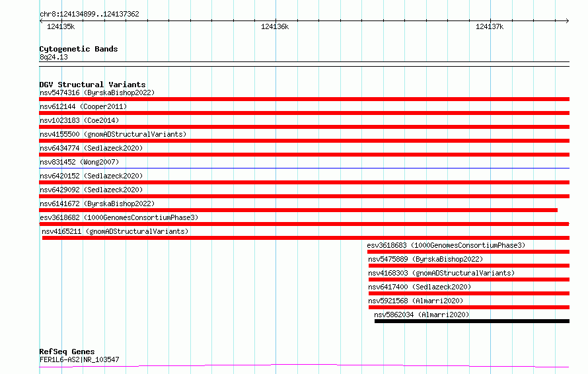
Task: Select nsv4165211 (gnomADStructuralVariants) label
Action: 115,231
